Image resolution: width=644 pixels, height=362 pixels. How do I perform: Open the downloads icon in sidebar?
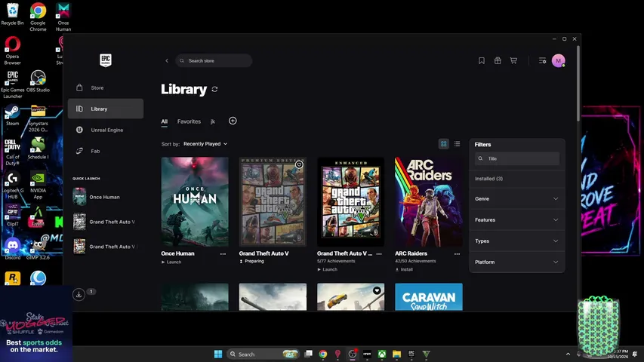click(x=79, y=294)
